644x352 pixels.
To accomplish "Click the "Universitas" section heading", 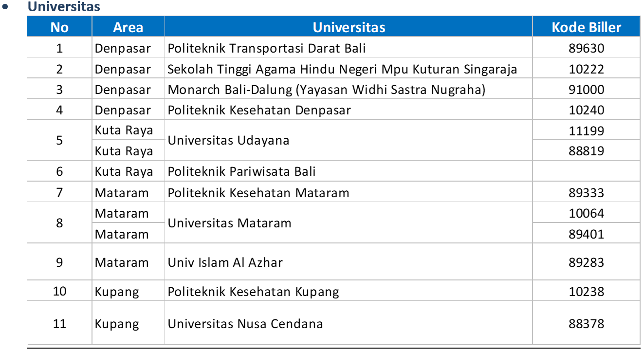I will [x=64, y=7].
